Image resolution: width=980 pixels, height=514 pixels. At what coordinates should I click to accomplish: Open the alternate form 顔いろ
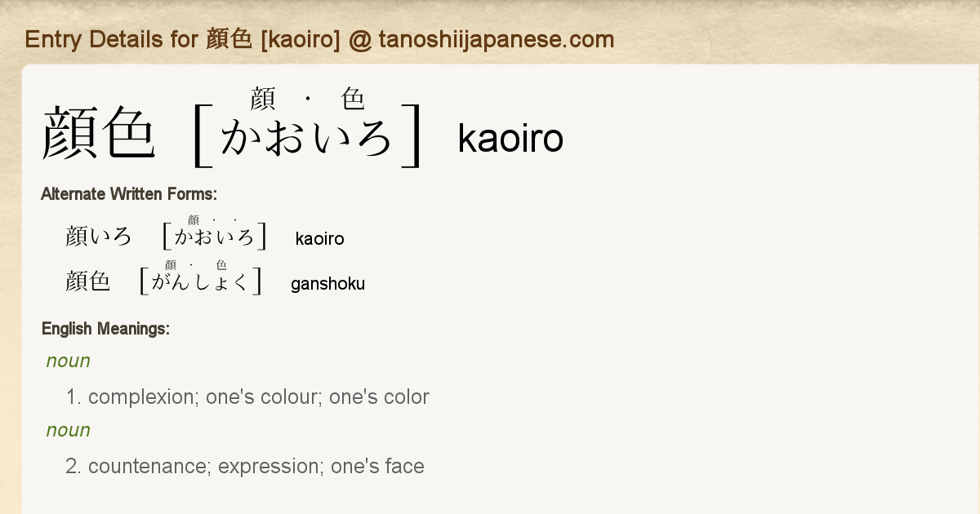[99, 237]
